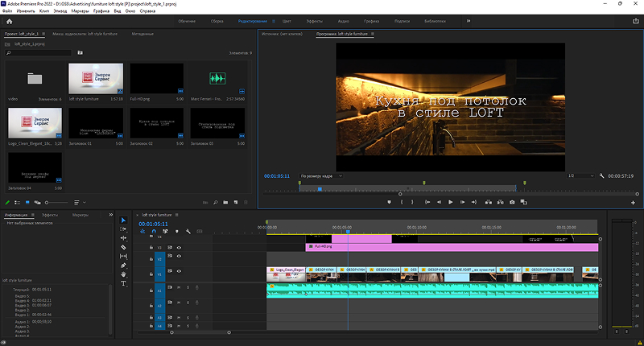644x346 pixels.
Task: Click the Extract button in Program Monitor
Action: tap(500, 202)
